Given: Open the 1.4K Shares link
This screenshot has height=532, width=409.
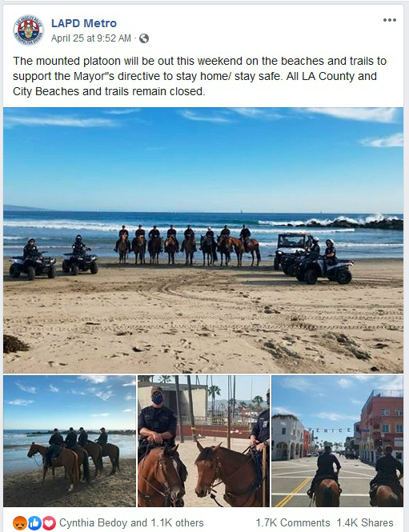Looking at the screenshot, I should [x=365, y=523].
